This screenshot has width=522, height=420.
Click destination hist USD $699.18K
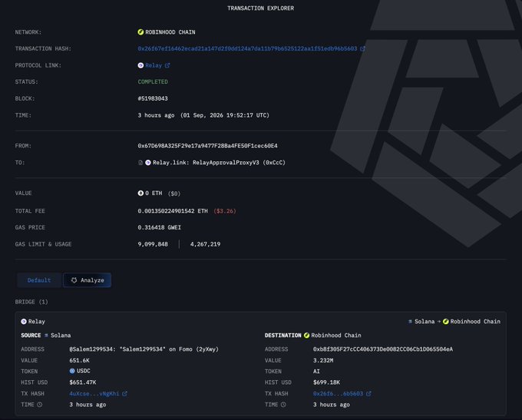point(326,382)
